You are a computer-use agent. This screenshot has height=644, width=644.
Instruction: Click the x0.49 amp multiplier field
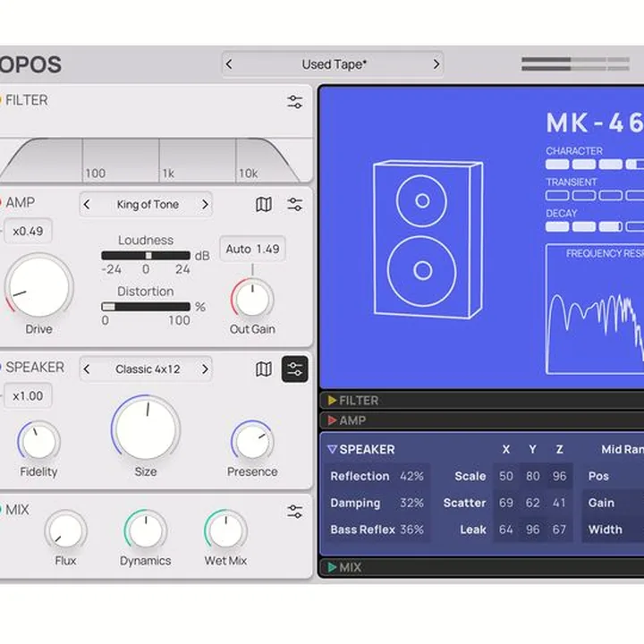tap(28, 232)
